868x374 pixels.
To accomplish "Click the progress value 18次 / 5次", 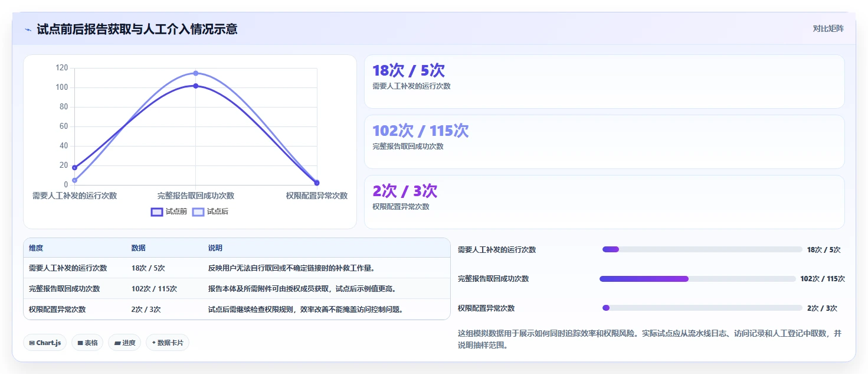I will tap(824, 250).
